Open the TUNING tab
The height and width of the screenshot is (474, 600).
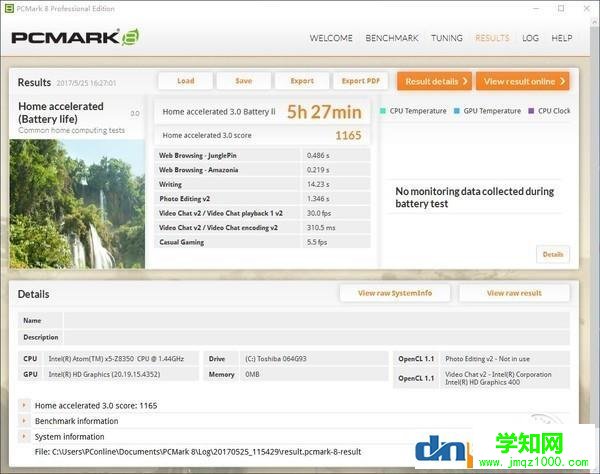[447, 38]
